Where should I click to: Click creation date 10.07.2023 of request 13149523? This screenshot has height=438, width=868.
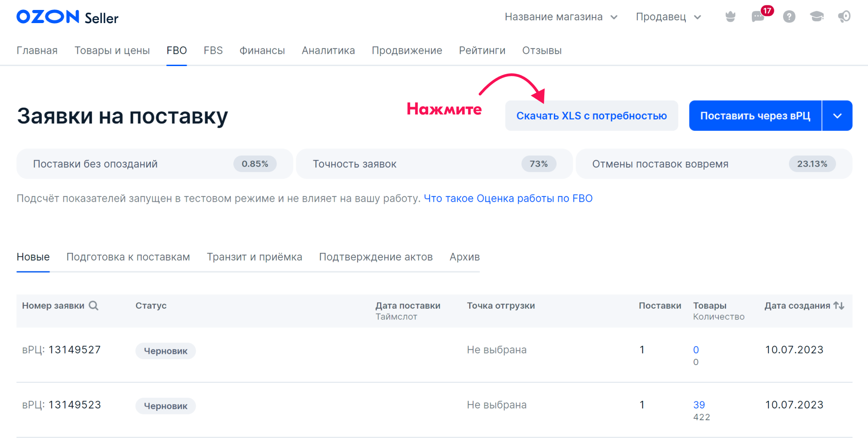794,405
